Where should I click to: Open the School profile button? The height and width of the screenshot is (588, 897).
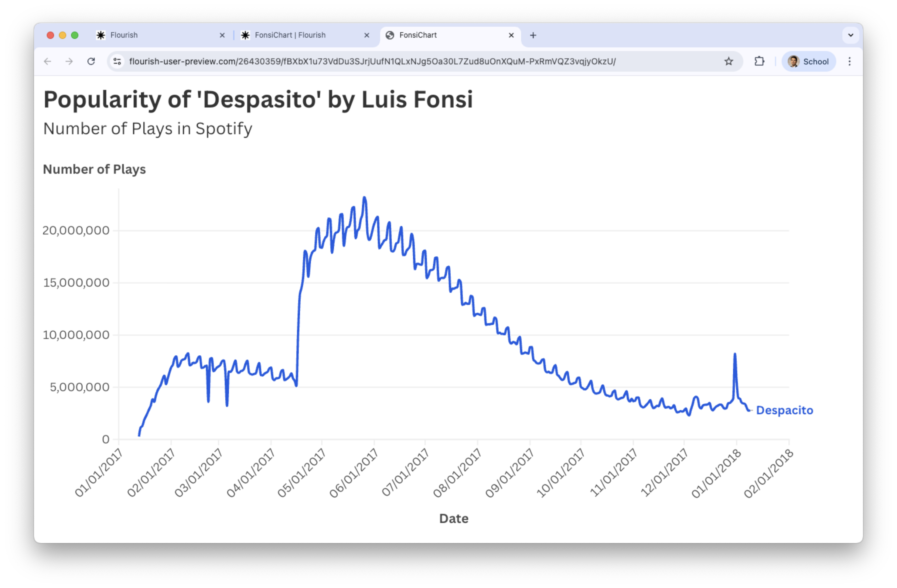(x=809, y=61)
